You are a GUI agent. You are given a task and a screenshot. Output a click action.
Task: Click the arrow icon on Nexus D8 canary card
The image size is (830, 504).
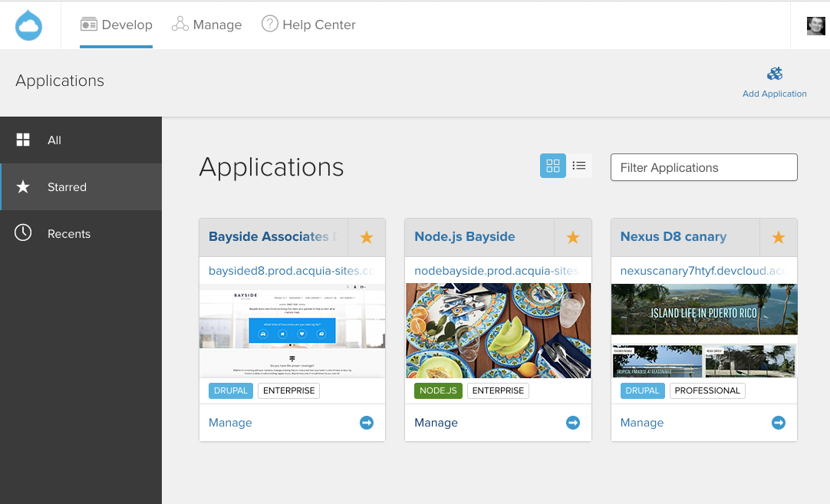pos(778,422)
